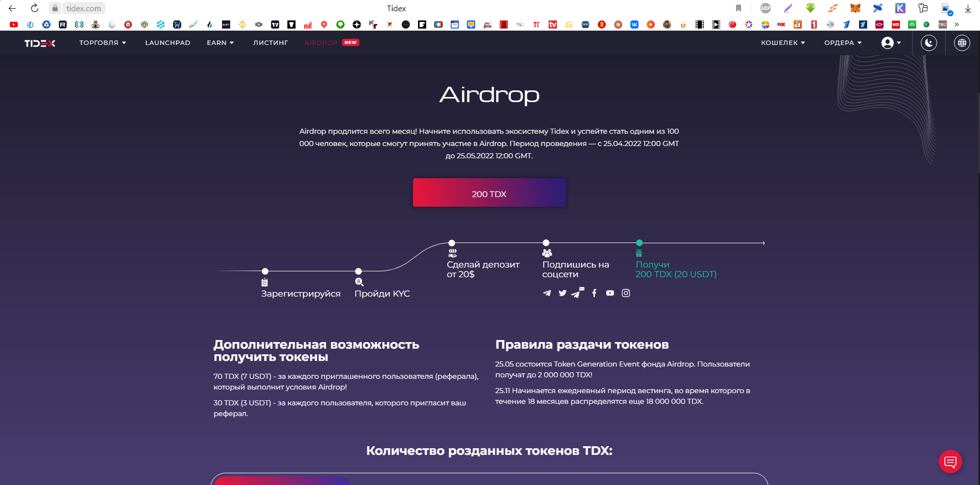Image resolution: width=980 pixels, height=485 pixels.
Task: Open the user account dropdown
Action: point(891,43)
